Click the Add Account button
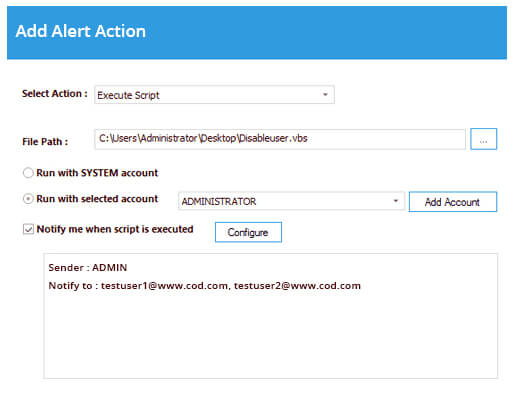515x402 pixels. 453,202
